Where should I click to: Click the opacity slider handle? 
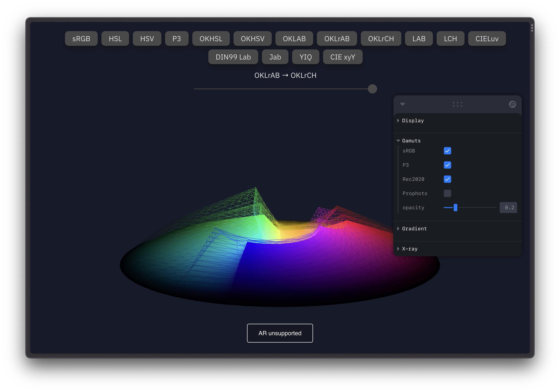tap(455, 208)
